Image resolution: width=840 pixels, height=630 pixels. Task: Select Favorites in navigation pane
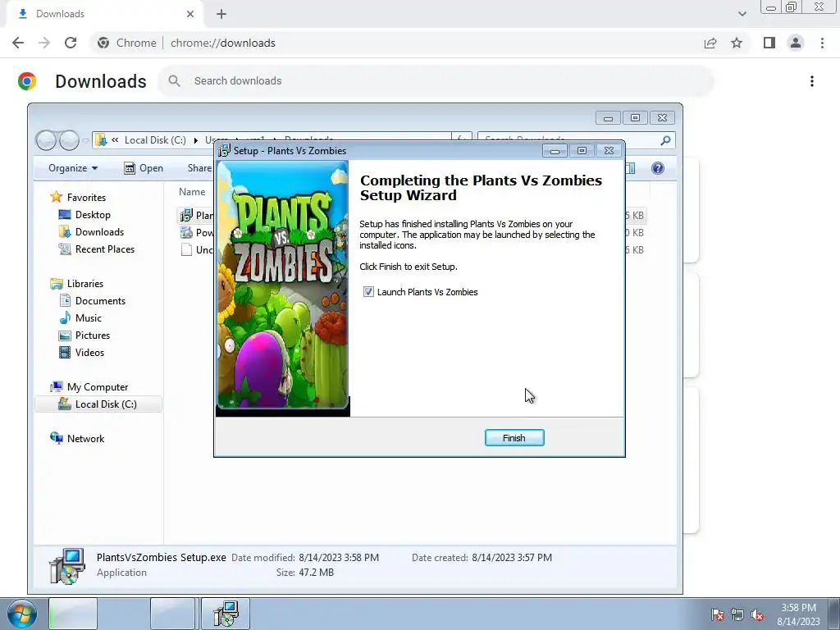pos(86,197)
